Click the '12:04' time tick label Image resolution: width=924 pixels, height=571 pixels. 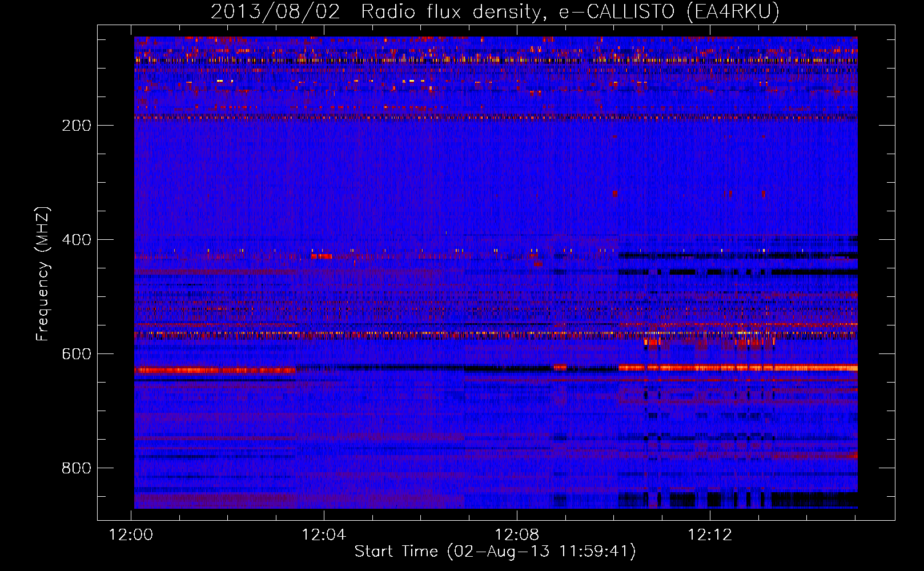[324, 535]
